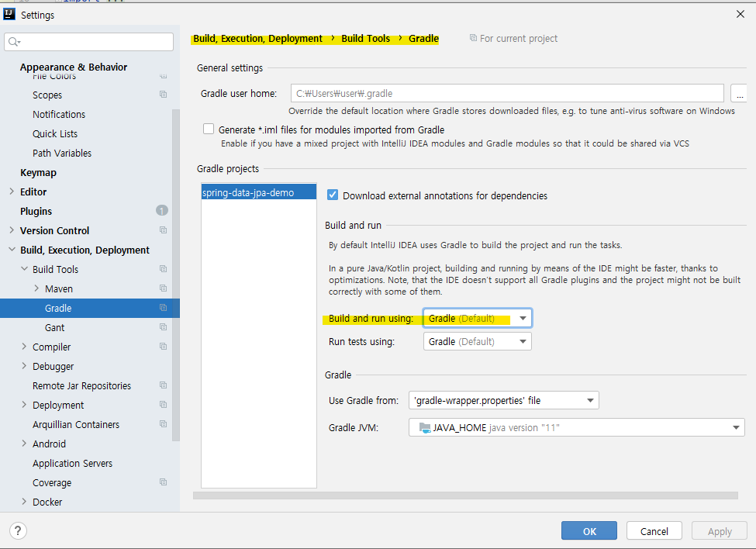Image resolution: width=756 pixels, height=549 pixels.
Task: Expand the Debugger node
Action: click(x=24, y=366)
